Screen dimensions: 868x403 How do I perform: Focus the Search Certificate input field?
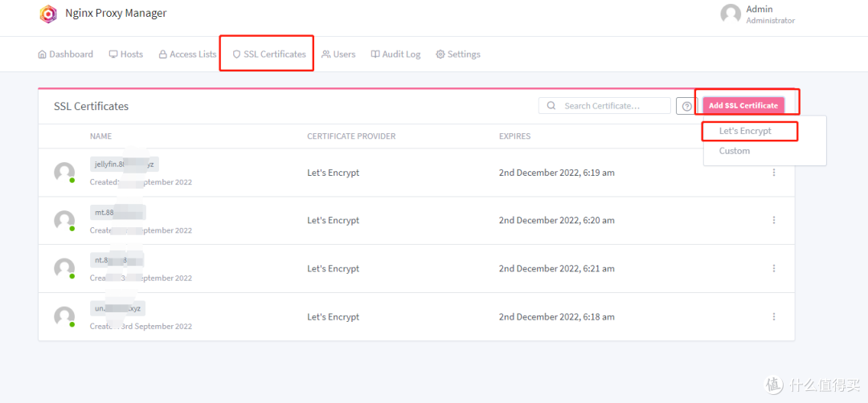click(613, 106)
